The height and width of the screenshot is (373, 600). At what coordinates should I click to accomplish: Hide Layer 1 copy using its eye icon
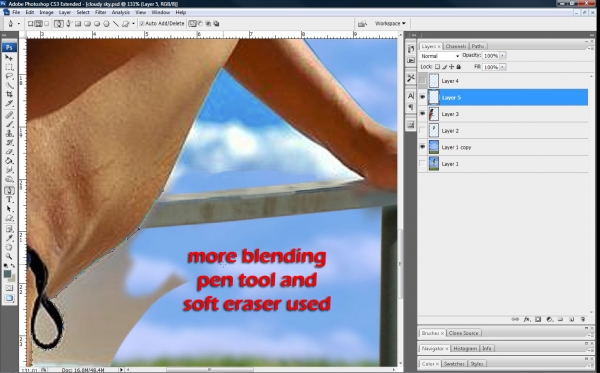click(422, 147)
